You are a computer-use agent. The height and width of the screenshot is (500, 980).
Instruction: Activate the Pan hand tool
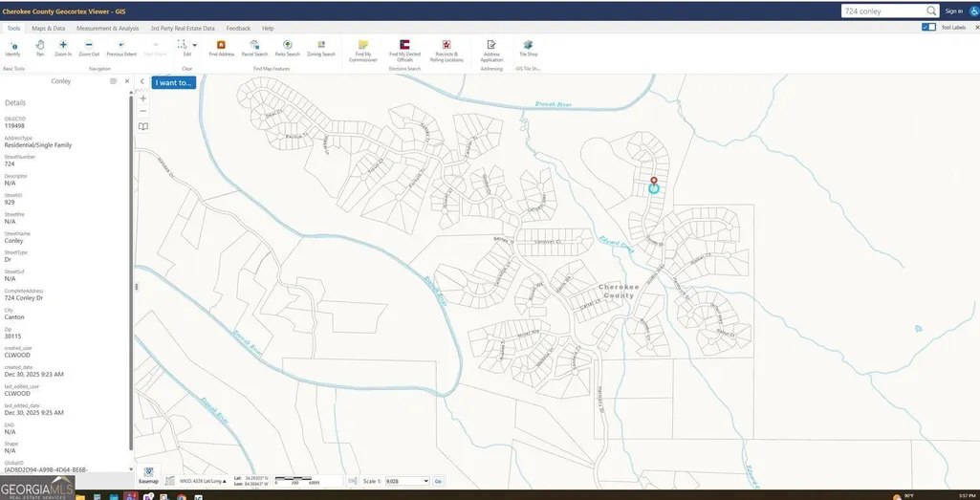pos(40,48)
